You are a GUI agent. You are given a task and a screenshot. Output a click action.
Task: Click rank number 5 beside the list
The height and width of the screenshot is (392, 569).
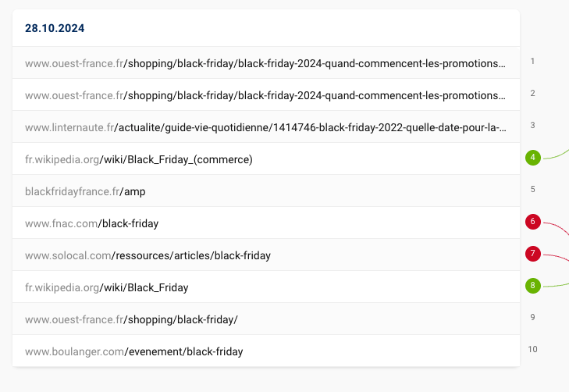pyautogui.click(x=532, y=189)
